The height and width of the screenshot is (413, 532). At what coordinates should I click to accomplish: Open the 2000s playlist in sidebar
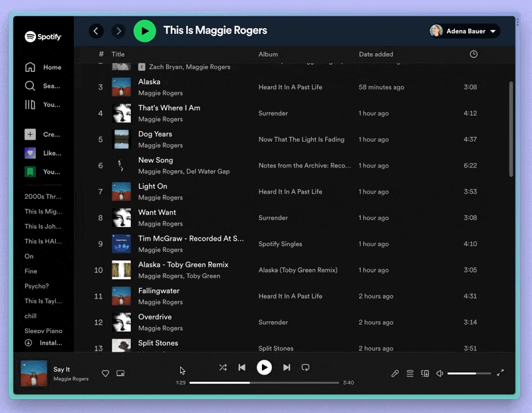43,197
